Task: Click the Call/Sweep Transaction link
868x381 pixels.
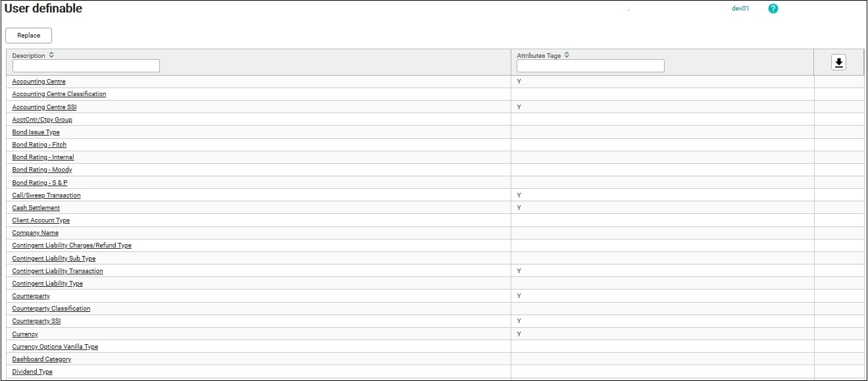Action: click(46, 195)
